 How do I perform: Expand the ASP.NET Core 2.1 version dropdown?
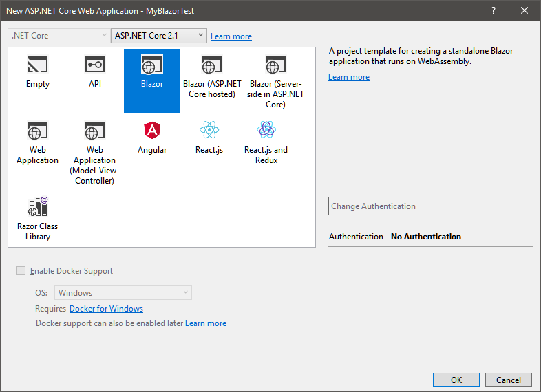[159, 36]
